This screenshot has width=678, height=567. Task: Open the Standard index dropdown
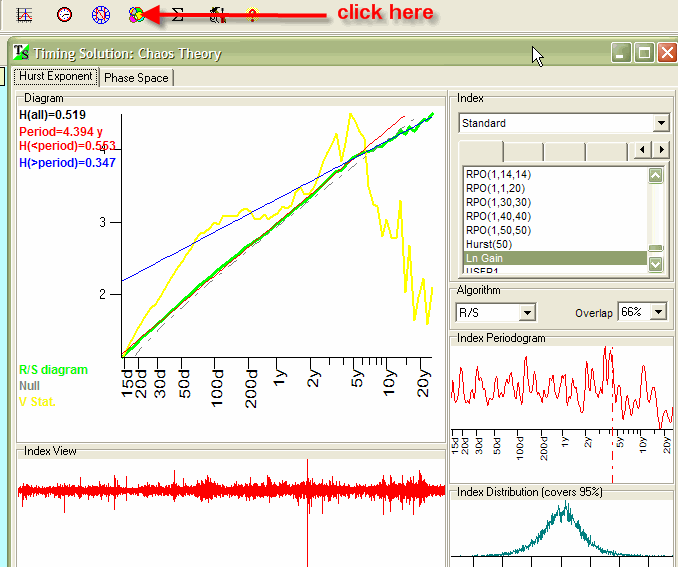pyautogui.click(x=660, y=123)
